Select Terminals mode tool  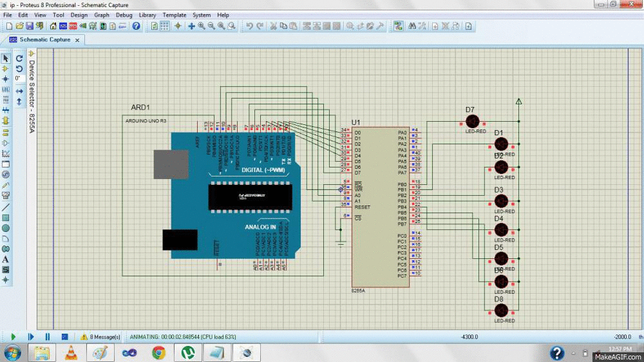[6, 133]
